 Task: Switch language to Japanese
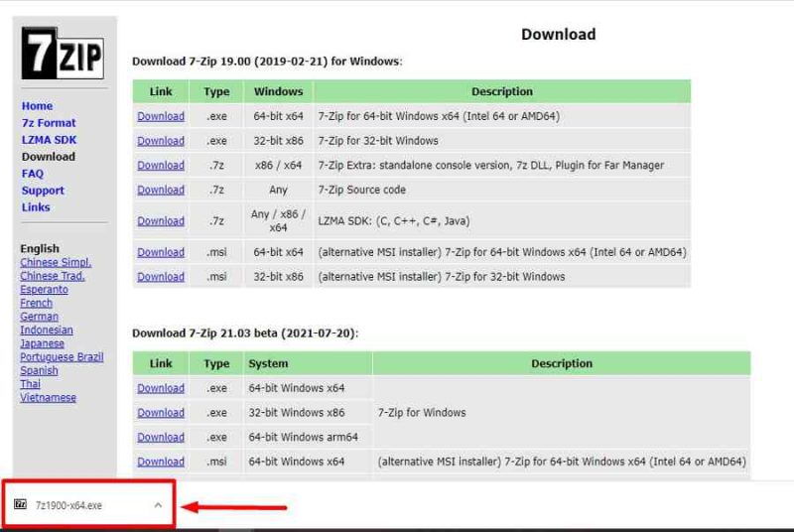point(42,343)
